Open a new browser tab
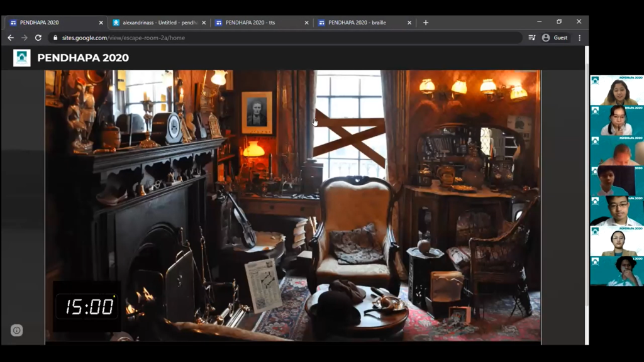The width and height of the screenshot is (644, 362). pos(426,23)
